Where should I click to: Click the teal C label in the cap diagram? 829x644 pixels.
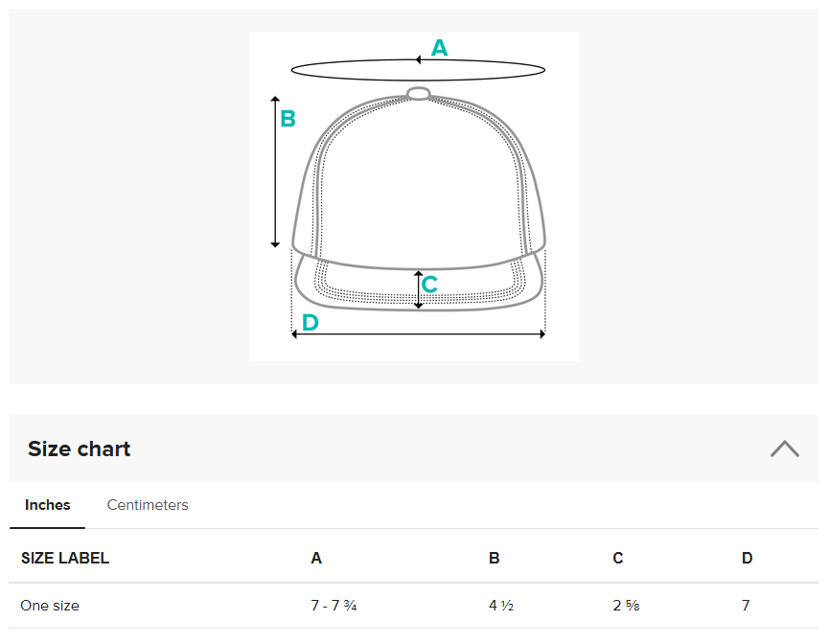(429, 285)
